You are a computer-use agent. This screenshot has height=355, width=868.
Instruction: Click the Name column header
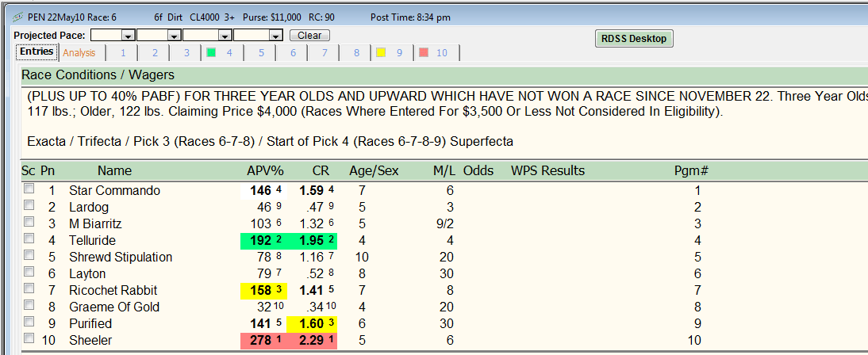pyautogui.click(x=114, y=171)
